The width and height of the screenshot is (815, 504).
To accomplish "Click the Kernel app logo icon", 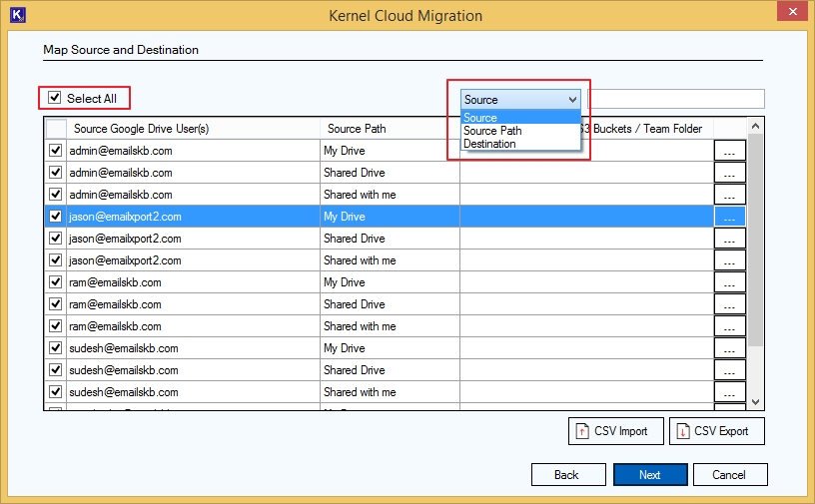I will click(18, 15).
